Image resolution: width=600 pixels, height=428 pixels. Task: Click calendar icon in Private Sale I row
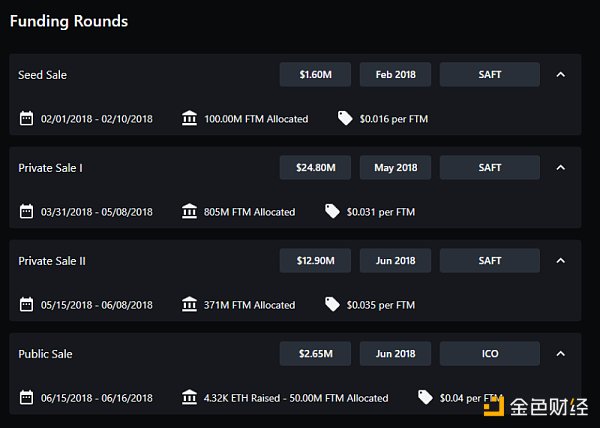tap(27, 212)
